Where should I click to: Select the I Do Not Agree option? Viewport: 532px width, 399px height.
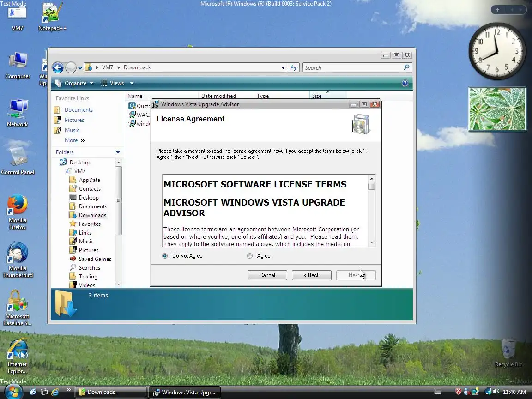165,256
